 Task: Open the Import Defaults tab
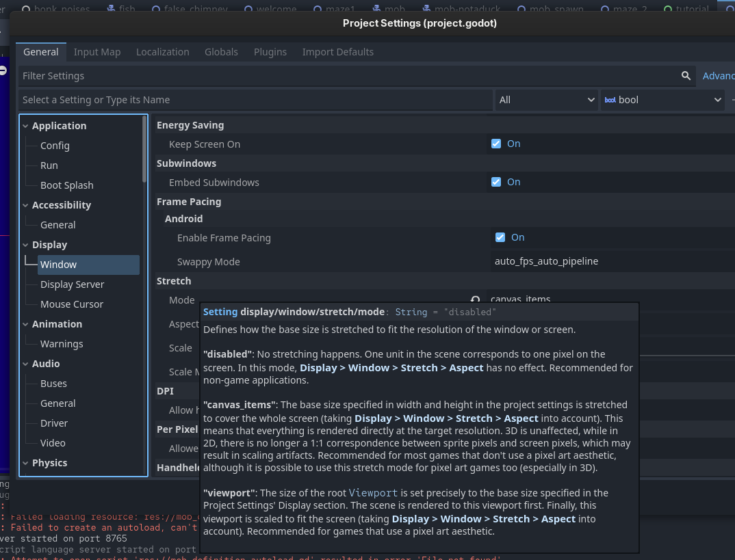click(337, 52)
